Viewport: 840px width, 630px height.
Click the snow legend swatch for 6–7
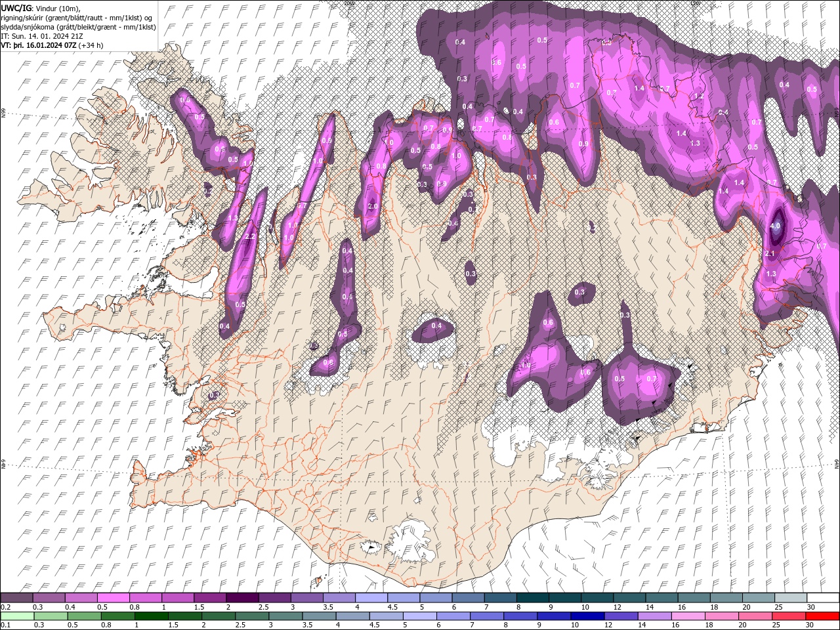coord(467,598)
